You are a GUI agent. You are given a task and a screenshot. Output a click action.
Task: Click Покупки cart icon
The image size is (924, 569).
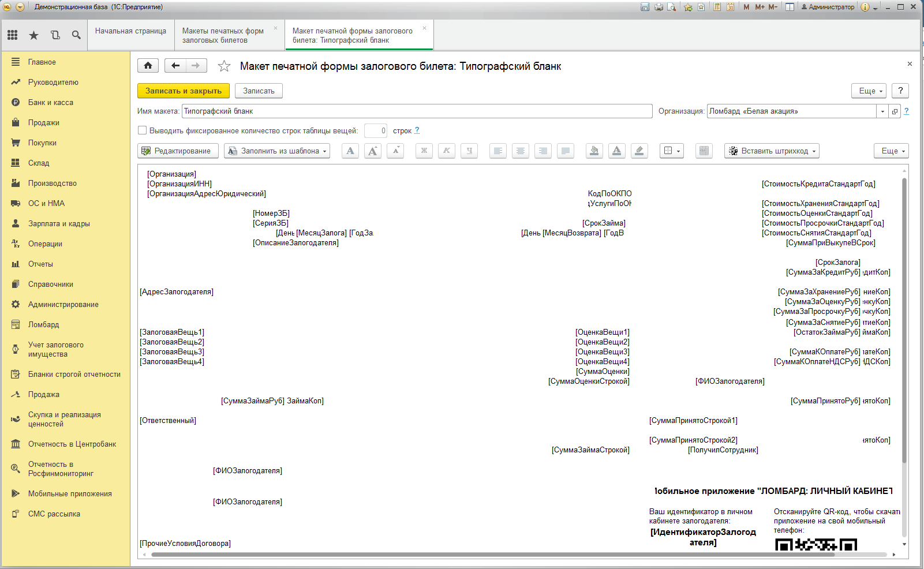16,143
